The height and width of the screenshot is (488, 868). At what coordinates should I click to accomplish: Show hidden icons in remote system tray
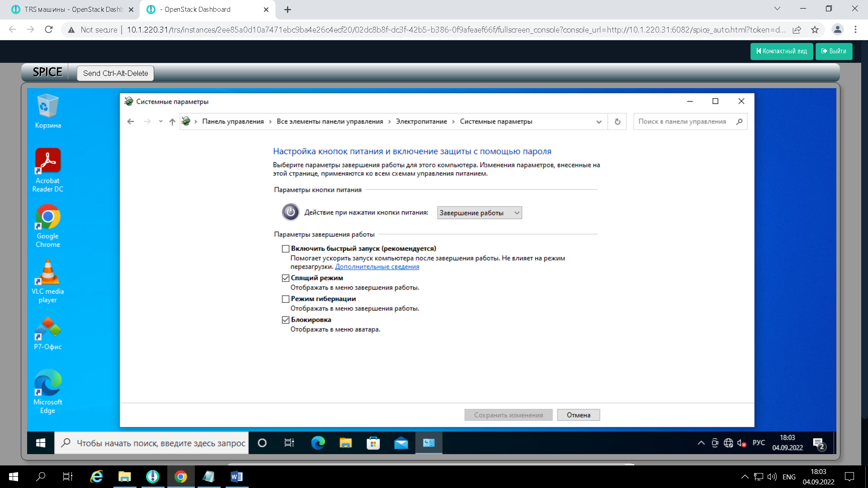701,443
